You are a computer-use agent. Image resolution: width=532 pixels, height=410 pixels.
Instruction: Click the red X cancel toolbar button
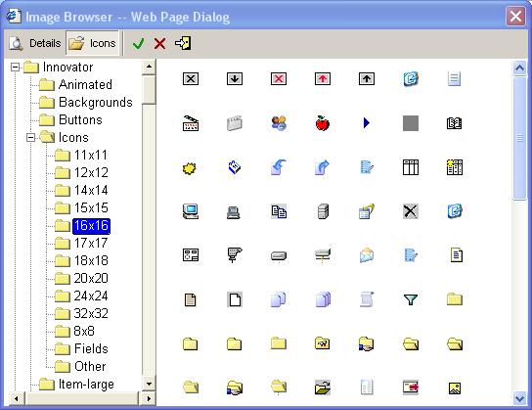[159, 43]
